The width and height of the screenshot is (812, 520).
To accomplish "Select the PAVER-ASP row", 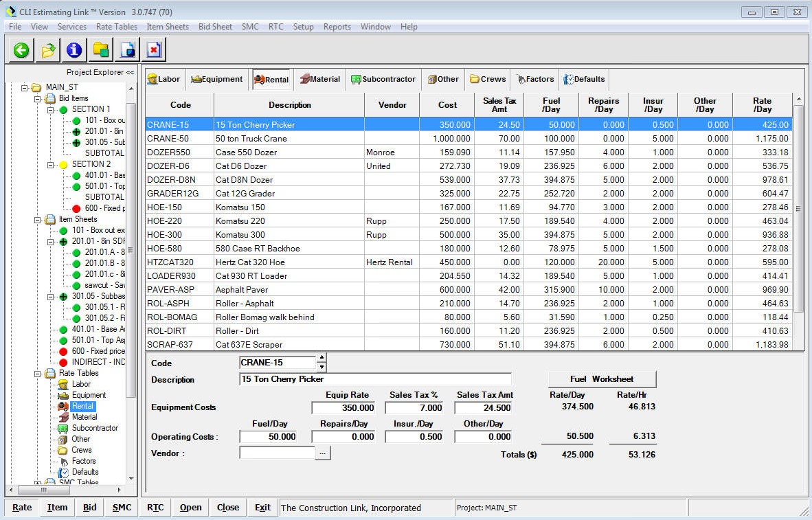I will tap(469, 289).
